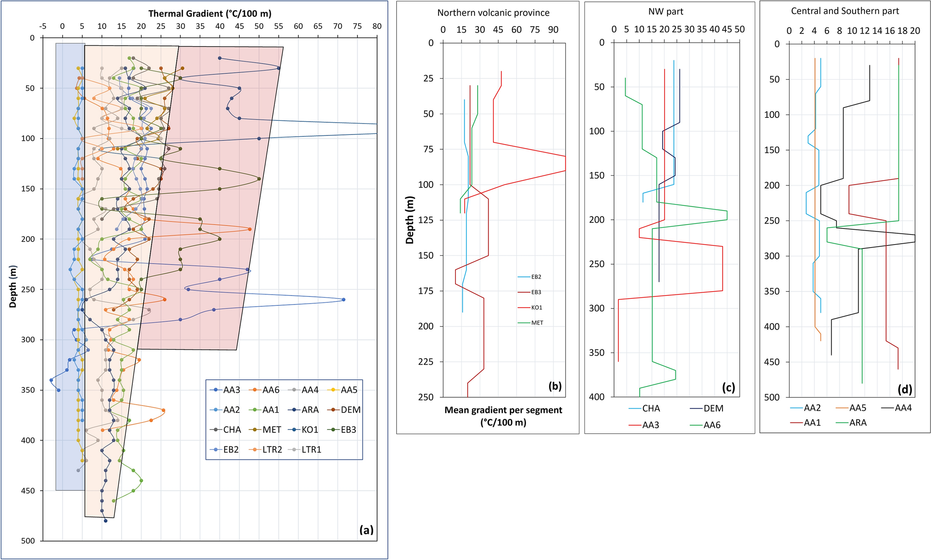Click the CHA legend entry in panel (a)
Screen dimensions: 931x560
pos(225,430)
